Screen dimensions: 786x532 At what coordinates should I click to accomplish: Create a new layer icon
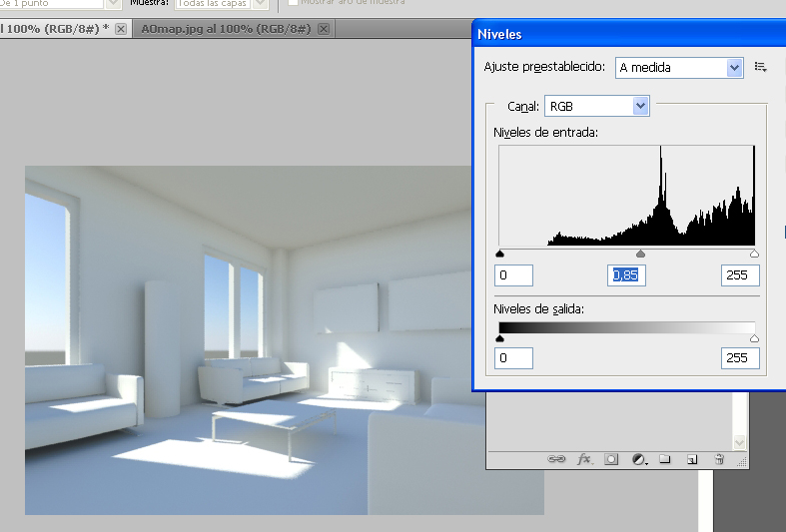pos(692,459)
